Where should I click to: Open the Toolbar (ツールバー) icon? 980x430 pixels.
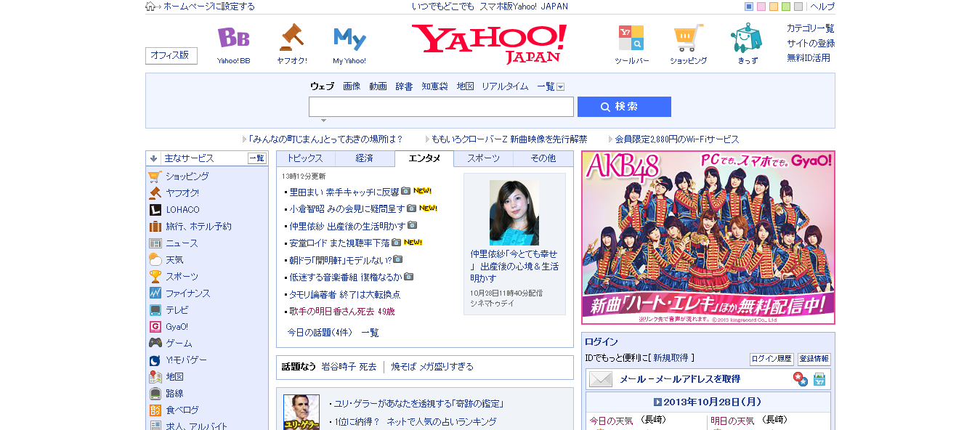pos(631,38)
